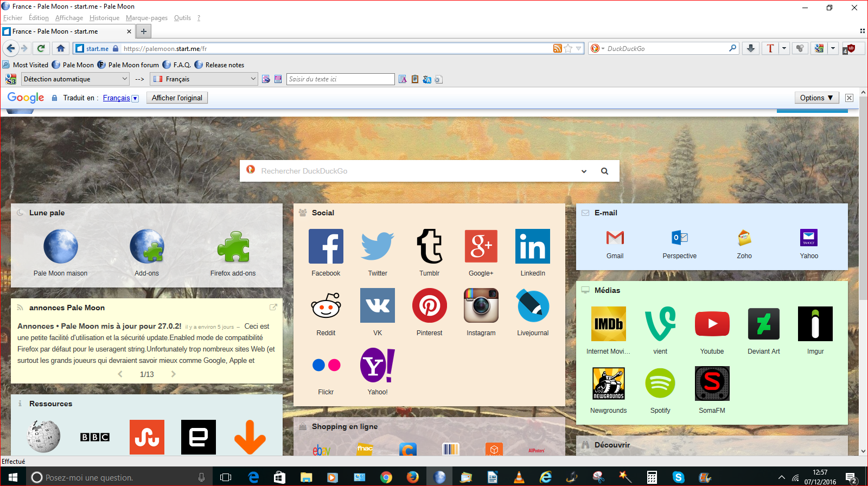The image size is (868, 486).
Task: Open the Youtube play icon
Action: pos(712,324)
